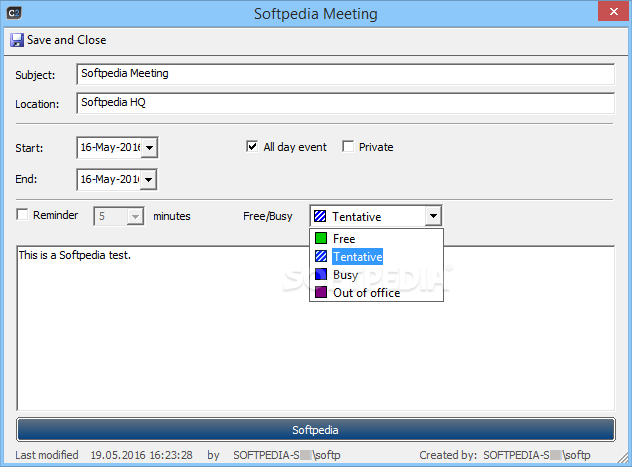Select Tentative in the status list
Viewport: 632px width, 467px height.
376,257
